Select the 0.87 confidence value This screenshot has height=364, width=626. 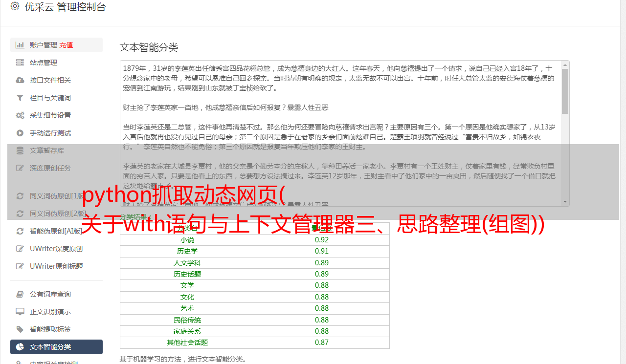322,343
